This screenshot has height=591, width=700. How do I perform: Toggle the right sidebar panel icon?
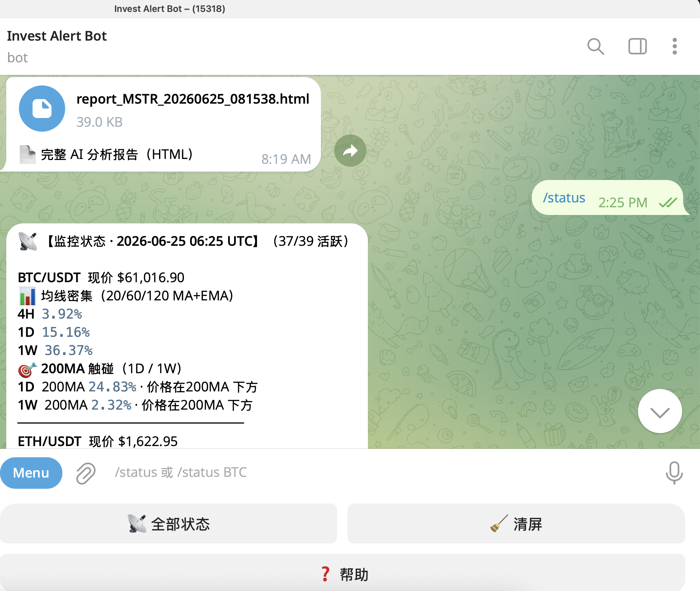pyautogui.click(x=637, y=47)
